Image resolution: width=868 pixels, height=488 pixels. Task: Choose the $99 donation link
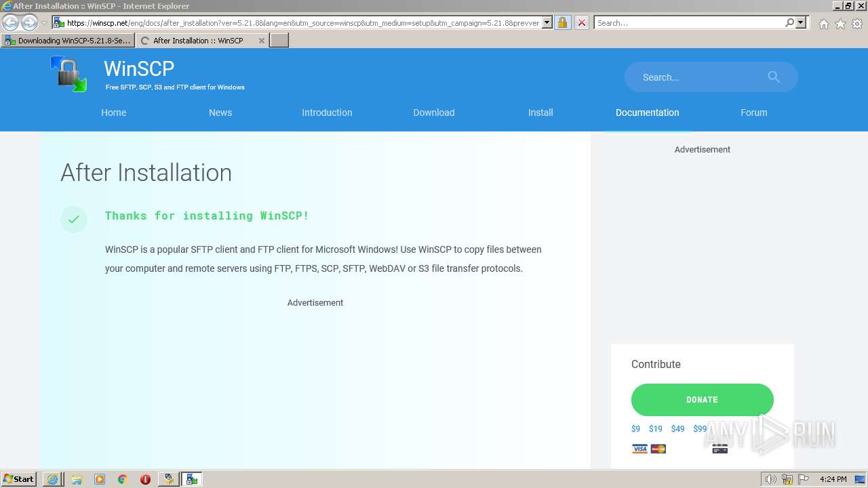[700, 429]
